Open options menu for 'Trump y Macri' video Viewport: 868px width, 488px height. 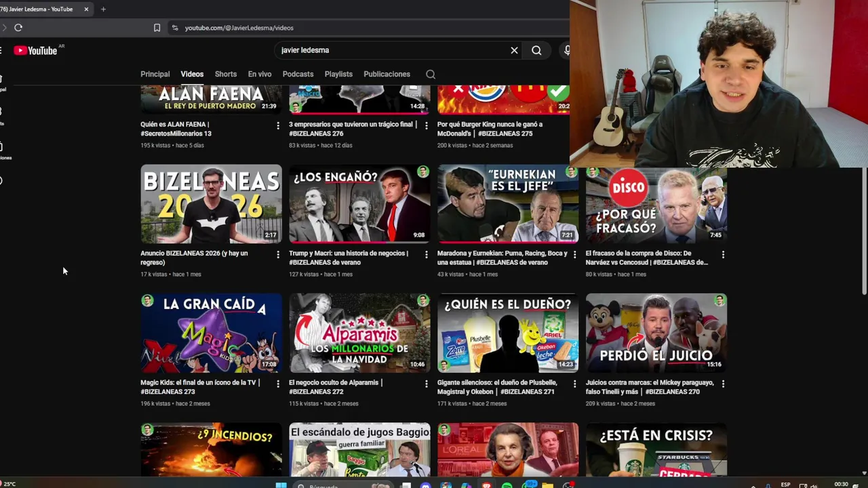tap(426, 254)
